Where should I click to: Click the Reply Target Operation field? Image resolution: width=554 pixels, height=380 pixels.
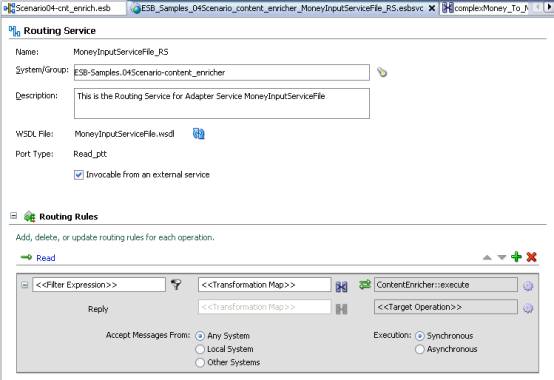[x=446, y=307]
